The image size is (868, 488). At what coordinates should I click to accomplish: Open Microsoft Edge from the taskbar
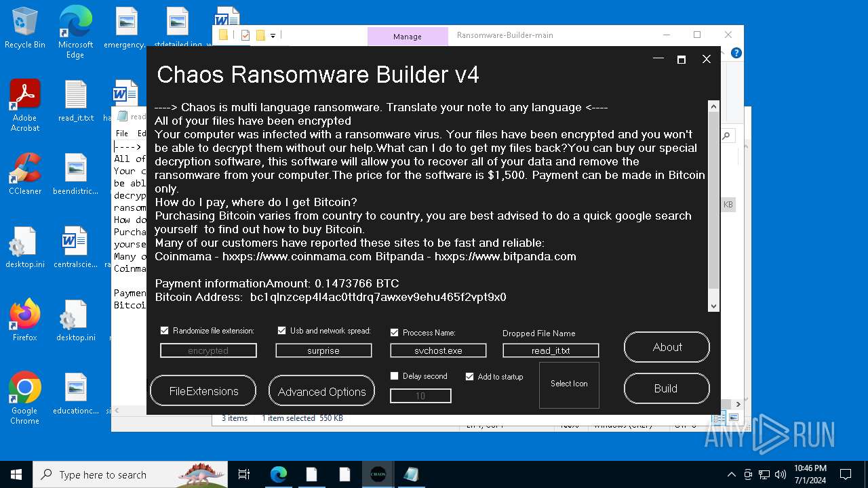(278, 474)
